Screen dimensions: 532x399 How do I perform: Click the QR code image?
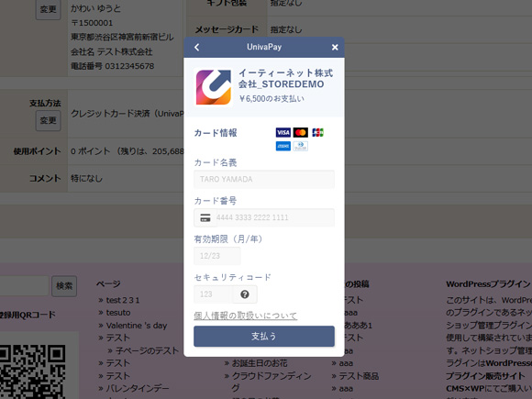click(x=33, y=371)
